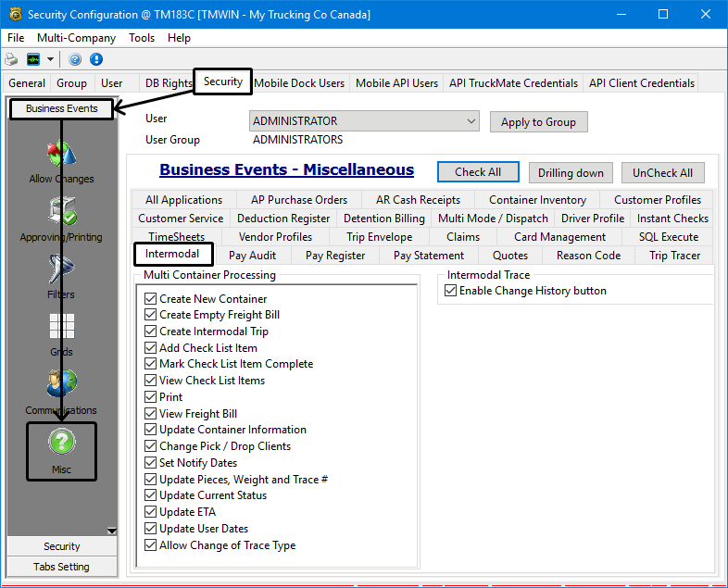The image size is (728, 588).
Task: Disable the Update ETA checkbox
Action: 151,512
